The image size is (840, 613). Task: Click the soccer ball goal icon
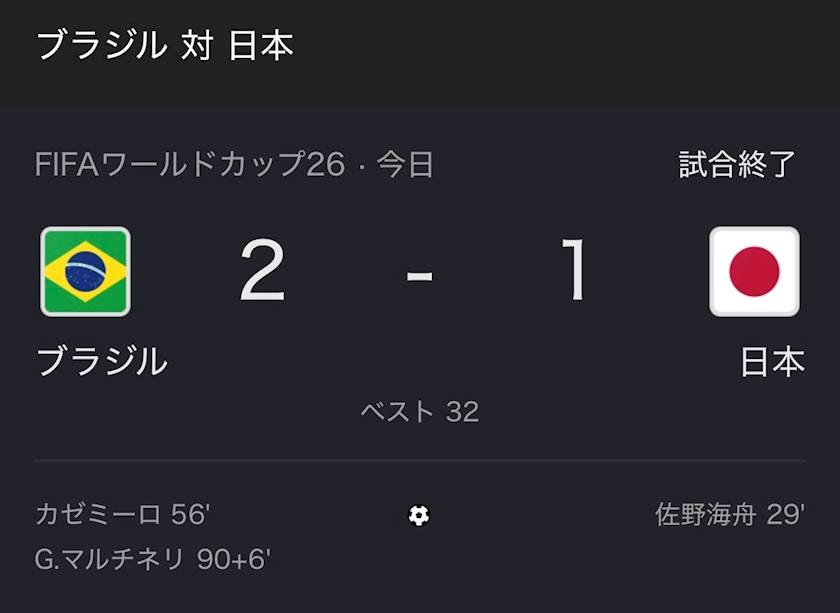click(x=419, y=515)
